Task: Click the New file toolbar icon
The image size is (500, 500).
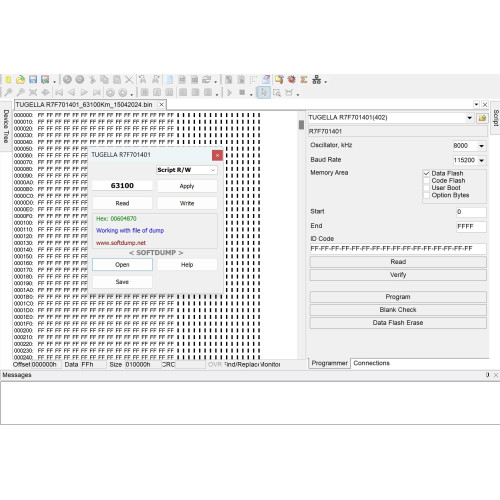Action: coord(8,79)
